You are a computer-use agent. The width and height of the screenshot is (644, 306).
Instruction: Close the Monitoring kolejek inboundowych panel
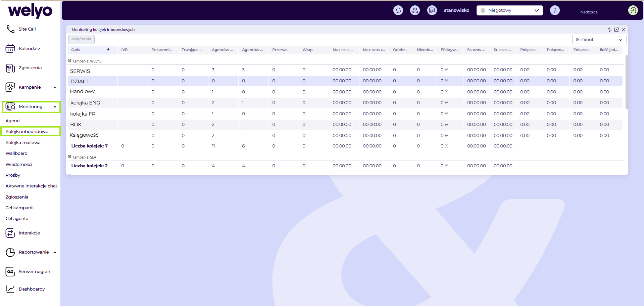[x=623, y=30]
